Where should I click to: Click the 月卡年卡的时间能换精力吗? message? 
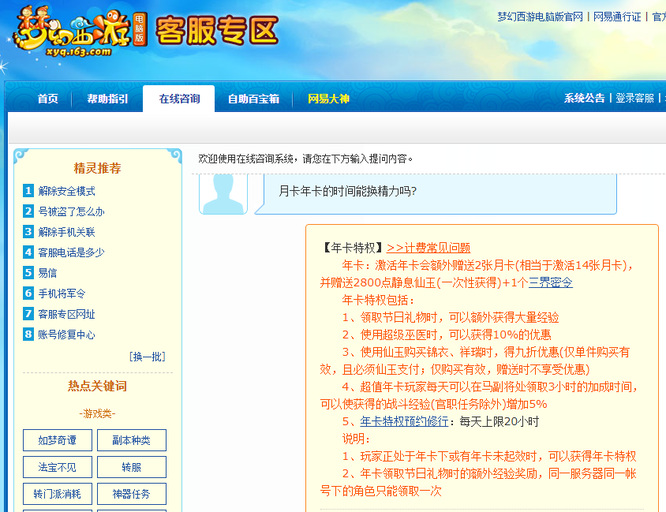(x=347, y=191)
